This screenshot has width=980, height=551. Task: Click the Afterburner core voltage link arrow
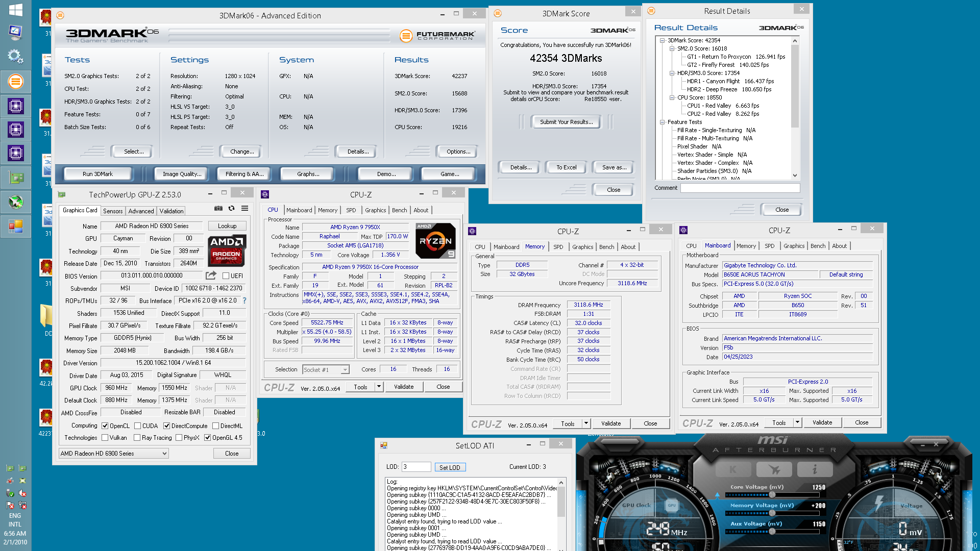coord(718,495)
